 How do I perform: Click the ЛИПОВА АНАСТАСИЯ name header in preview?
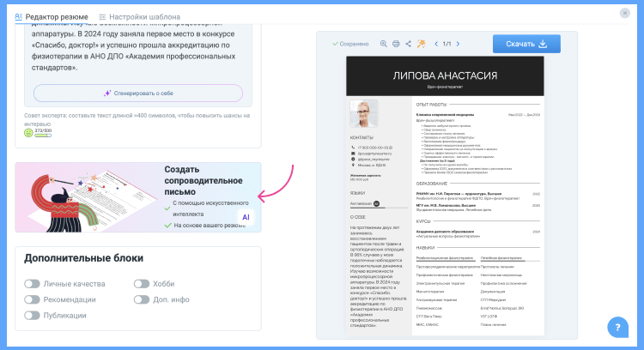coord(445,75)
